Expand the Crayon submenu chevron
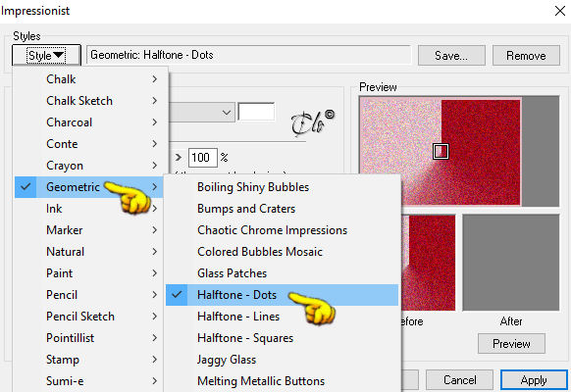This screenshot has width=571, height=392. coord(155,166)
